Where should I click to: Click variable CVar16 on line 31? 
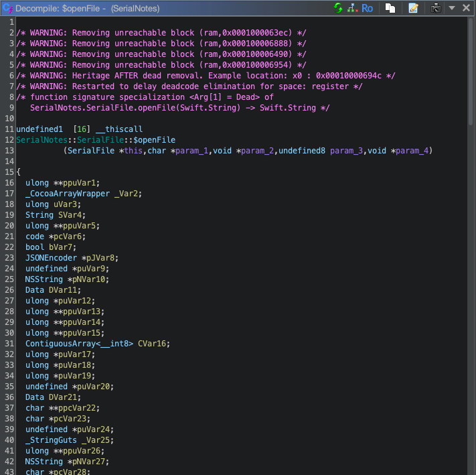(153, 343)
